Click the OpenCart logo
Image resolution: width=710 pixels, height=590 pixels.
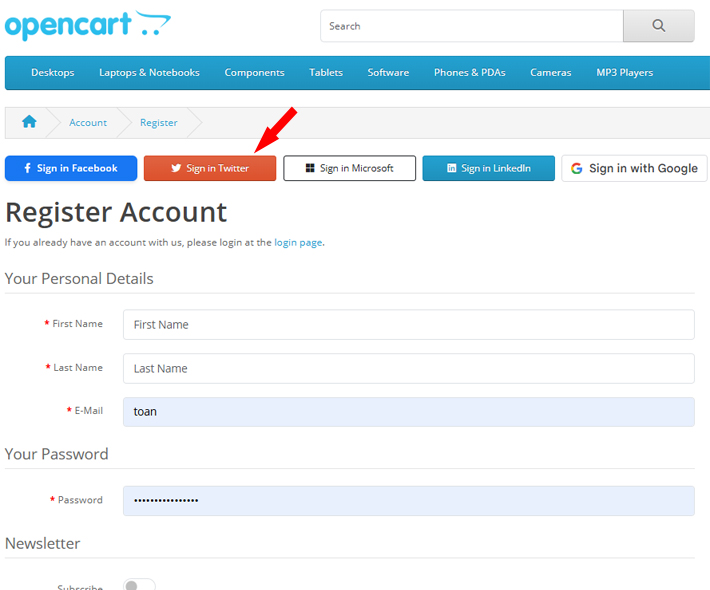click(87, 26)
